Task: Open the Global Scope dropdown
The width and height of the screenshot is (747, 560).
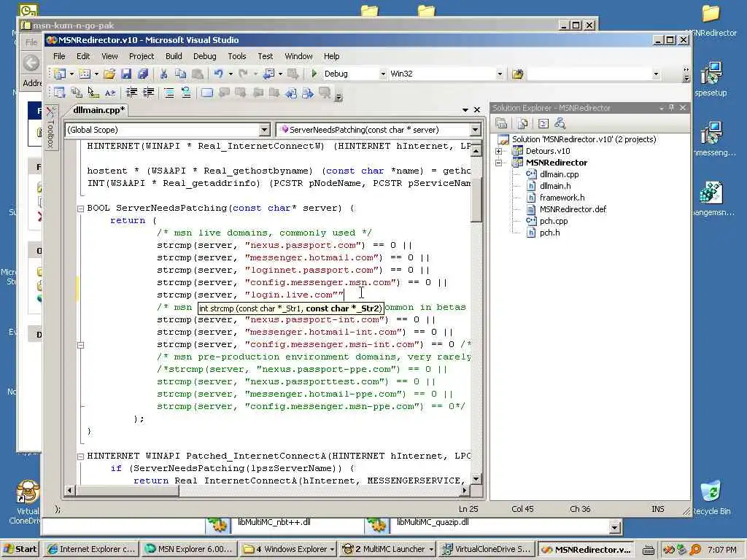Action: [264, 130]
